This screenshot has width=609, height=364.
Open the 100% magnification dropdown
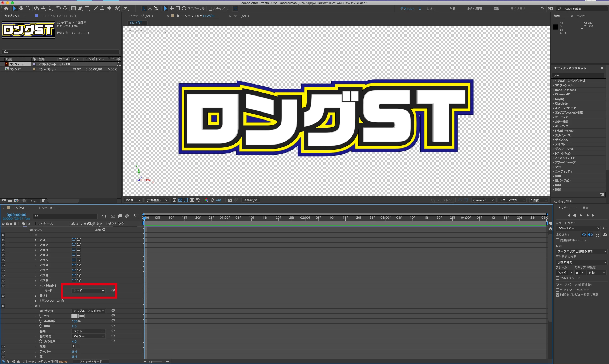(x=133, y=200)
